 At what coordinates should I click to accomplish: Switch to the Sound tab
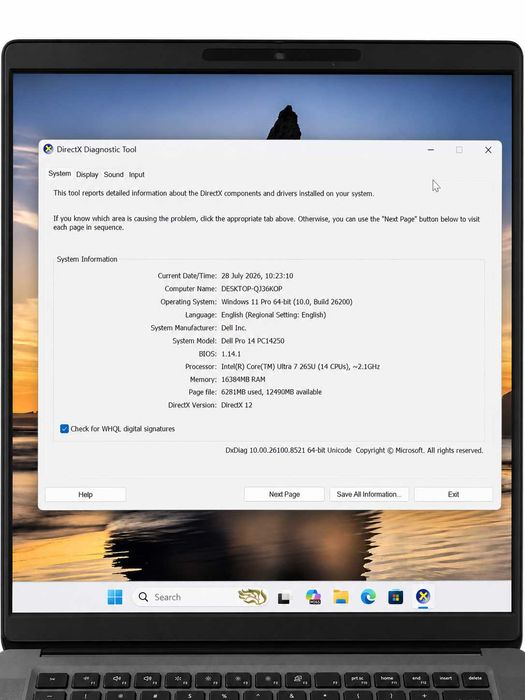(113, 175)
